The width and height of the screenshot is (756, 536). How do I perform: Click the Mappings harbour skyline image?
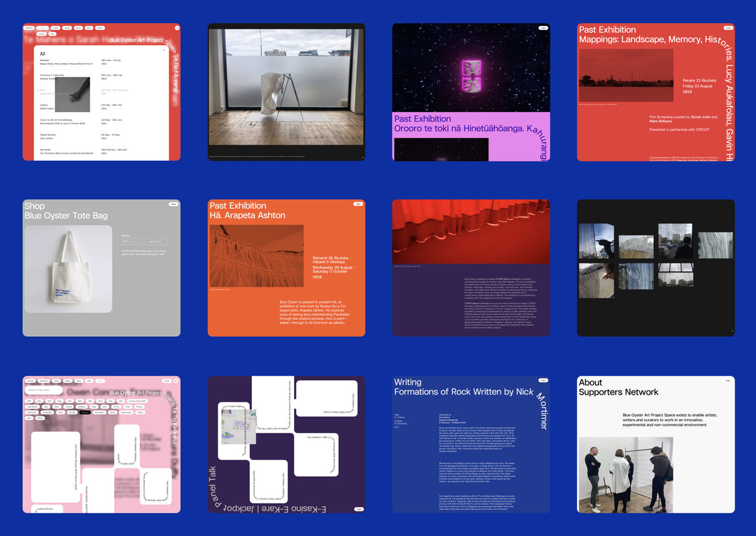pos(617,75)
